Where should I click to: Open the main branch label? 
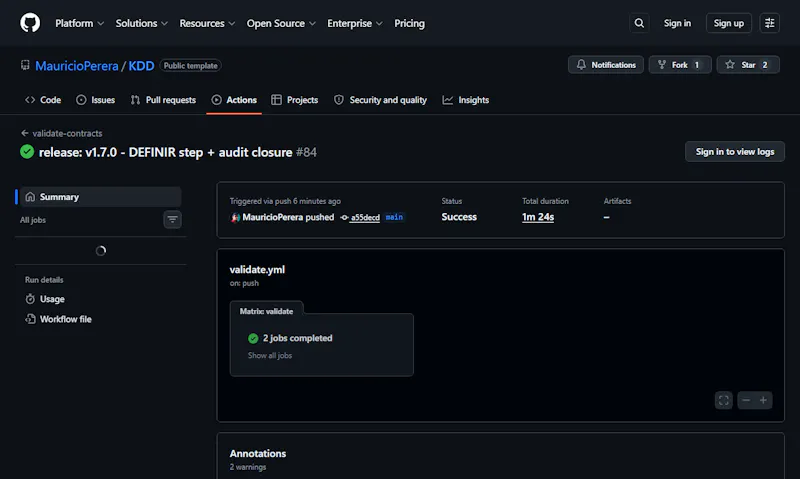tap(394, 217)
